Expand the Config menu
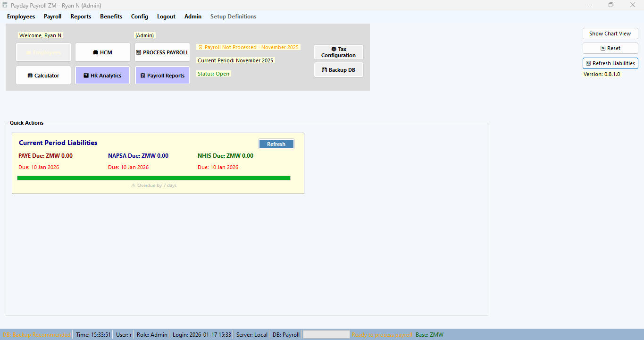Viewport: 644px width, 340px height. (x=139, y=17)
